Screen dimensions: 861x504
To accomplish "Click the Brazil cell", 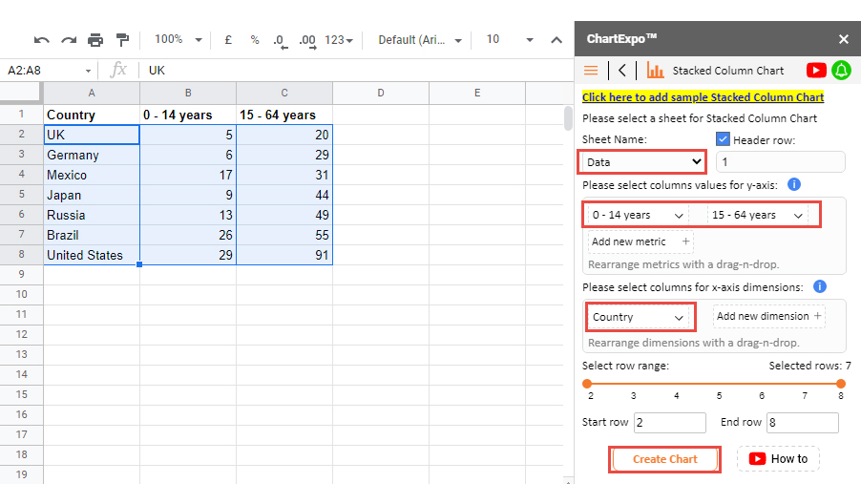I will coord(92,235).
